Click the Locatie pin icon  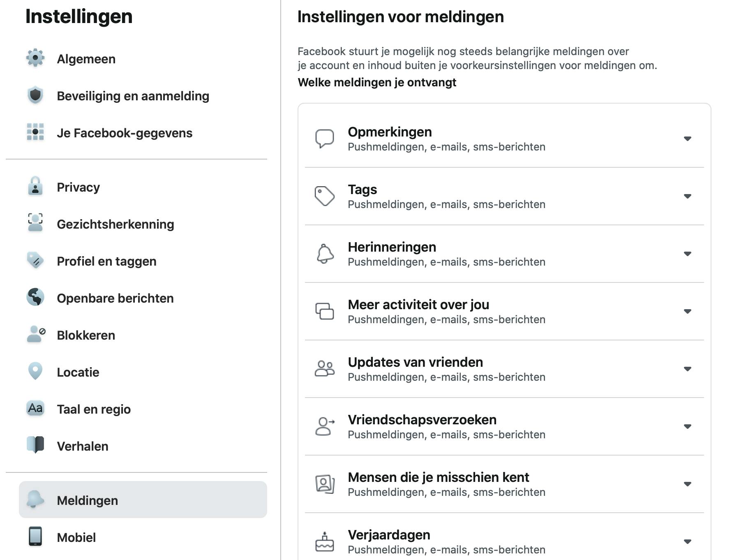coord(35,371)
